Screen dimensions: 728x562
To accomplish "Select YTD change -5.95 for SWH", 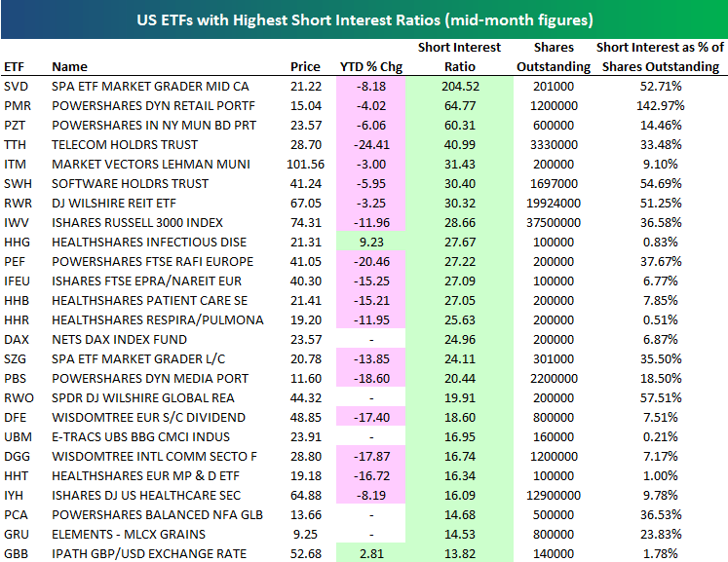I will point(371,184).
